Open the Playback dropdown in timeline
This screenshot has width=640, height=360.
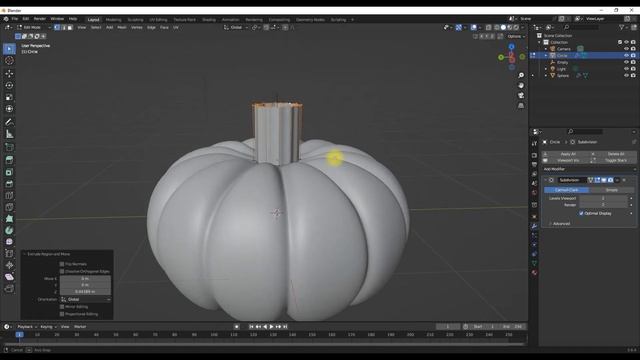[27, 327]
